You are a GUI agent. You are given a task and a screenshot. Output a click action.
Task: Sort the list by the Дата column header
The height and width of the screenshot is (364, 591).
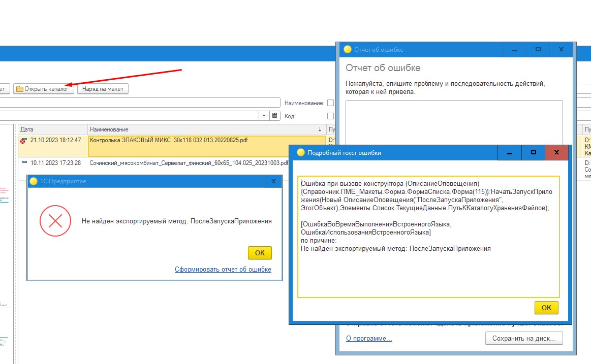(53, 129)
